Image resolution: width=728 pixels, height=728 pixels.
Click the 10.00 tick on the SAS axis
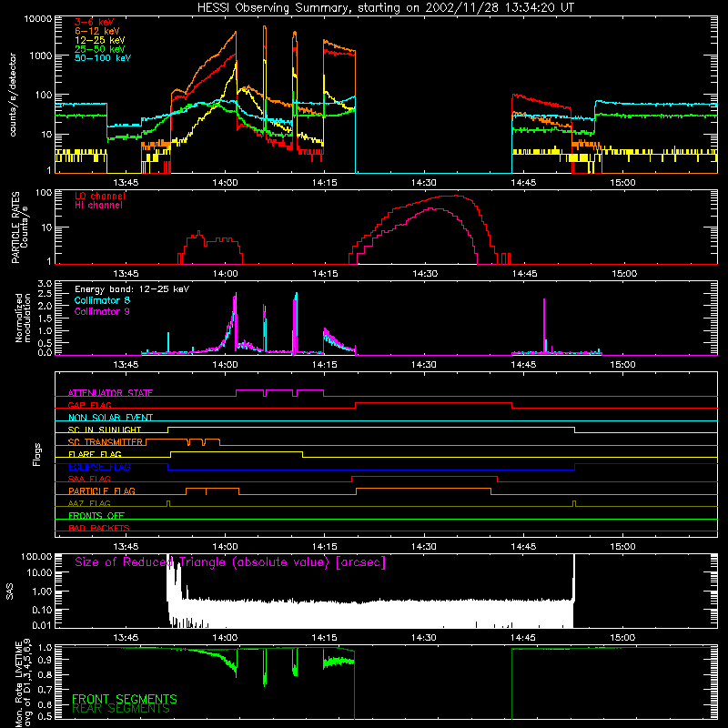pyautogui.click(x=39, y=572)
